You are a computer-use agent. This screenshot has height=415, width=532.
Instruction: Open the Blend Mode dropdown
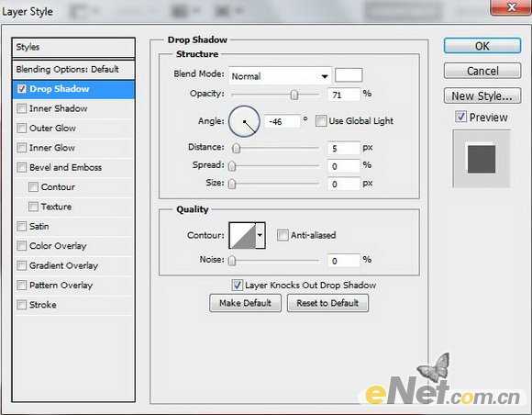click(x=280, y=75)
